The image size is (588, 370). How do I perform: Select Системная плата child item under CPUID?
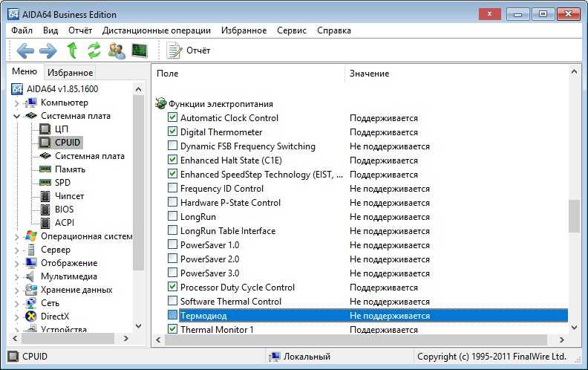click(90, 156)
